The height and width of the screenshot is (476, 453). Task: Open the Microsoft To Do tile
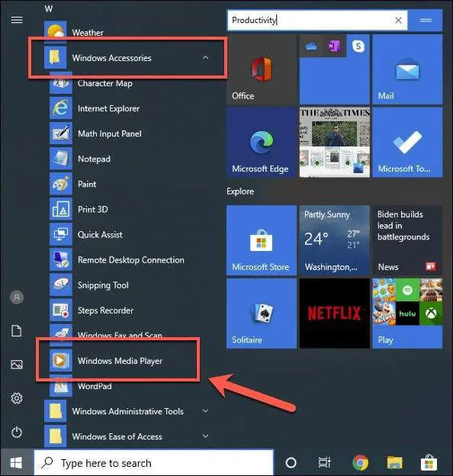407,143
